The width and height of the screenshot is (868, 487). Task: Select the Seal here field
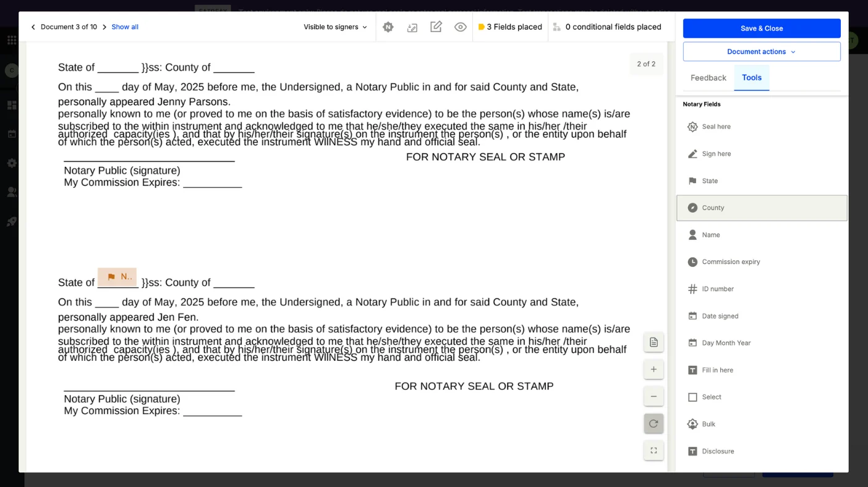762,127
